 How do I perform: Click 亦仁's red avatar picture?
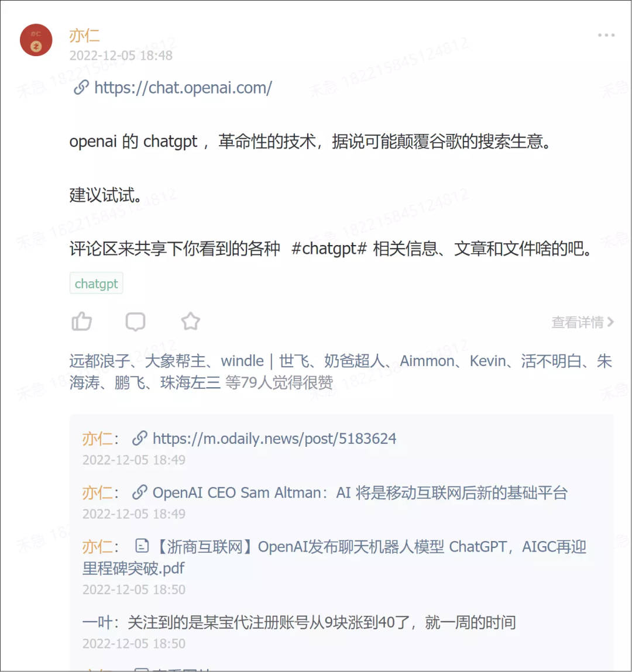pos(36,40)
